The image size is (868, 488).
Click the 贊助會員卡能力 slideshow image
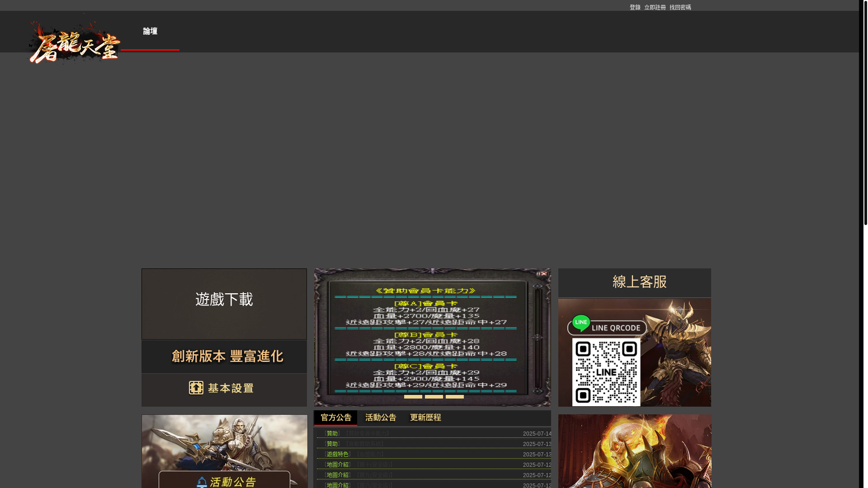432,337
